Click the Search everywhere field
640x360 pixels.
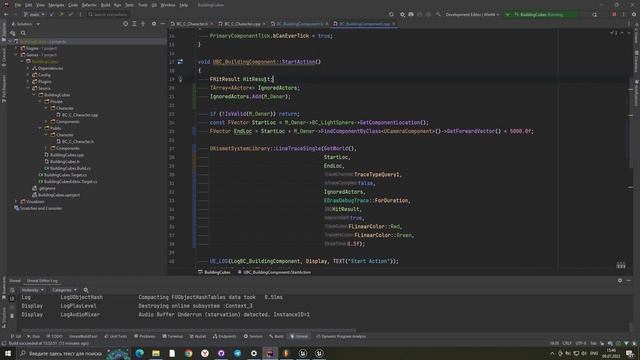point(107,14)
